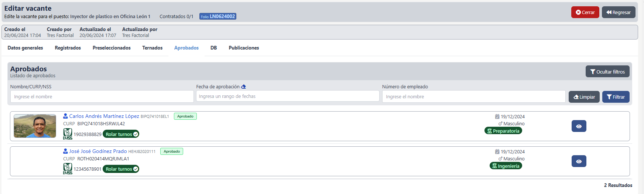Open the Publicaciones tab

coord(244,48)
